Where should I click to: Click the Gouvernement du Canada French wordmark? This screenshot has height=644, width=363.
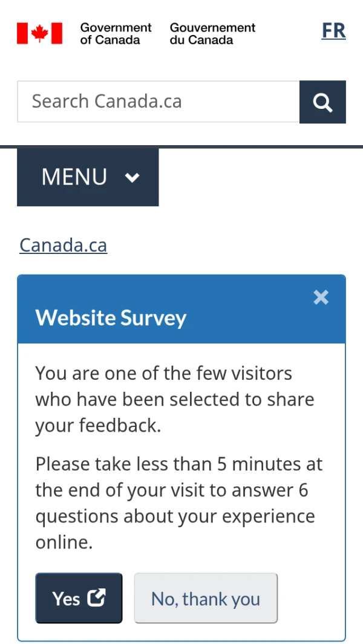coord(212,33)
